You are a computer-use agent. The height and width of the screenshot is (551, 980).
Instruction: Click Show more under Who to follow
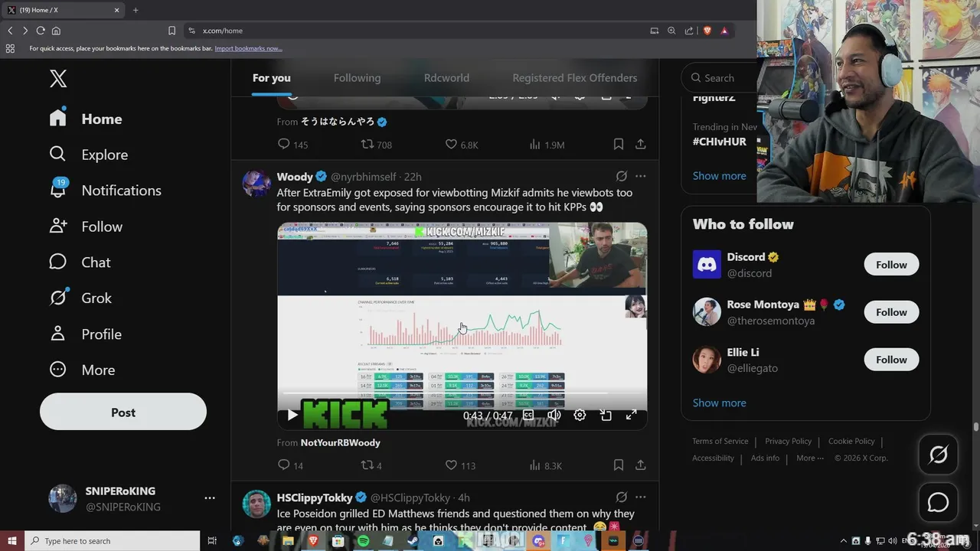pos(719,403)
